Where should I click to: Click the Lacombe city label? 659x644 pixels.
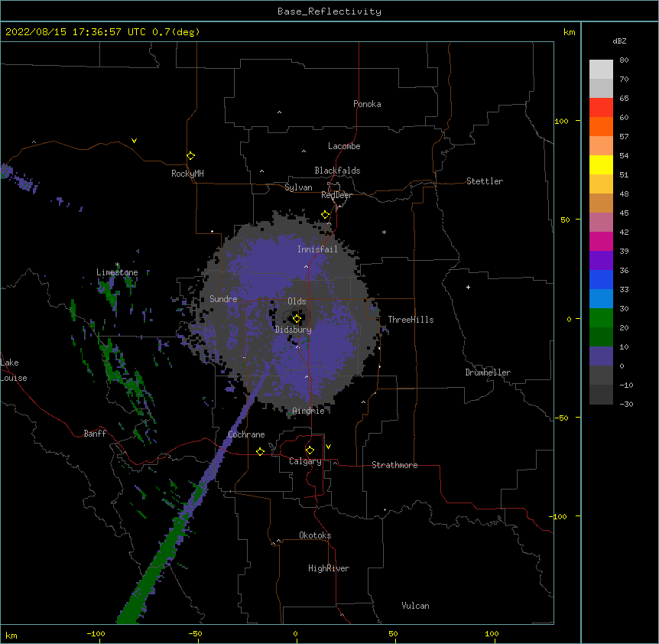pyautogui.click(x=344, y=146)
